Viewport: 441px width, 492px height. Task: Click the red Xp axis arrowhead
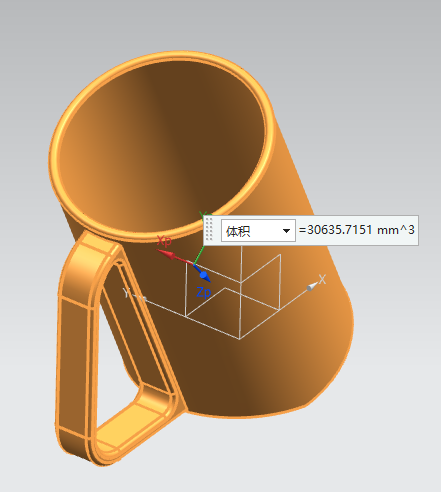pyautogui.click(x=168, y=254)
